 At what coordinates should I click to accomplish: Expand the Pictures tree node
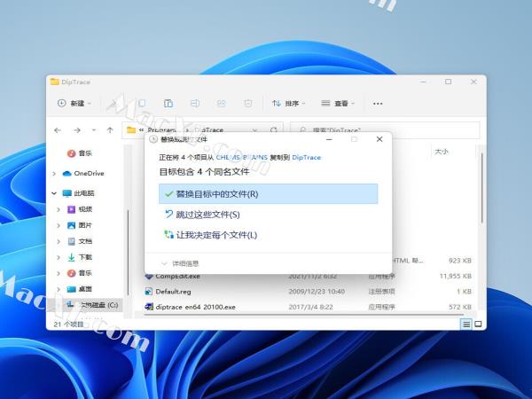[59, 225]
